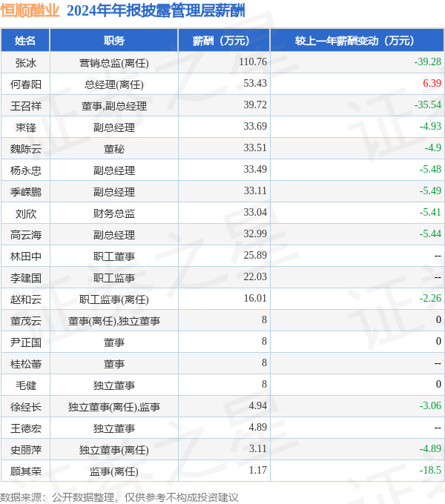Click the salary value 33.69
The height and width of the screenshot is (504, 445).
tap(255, 126)
